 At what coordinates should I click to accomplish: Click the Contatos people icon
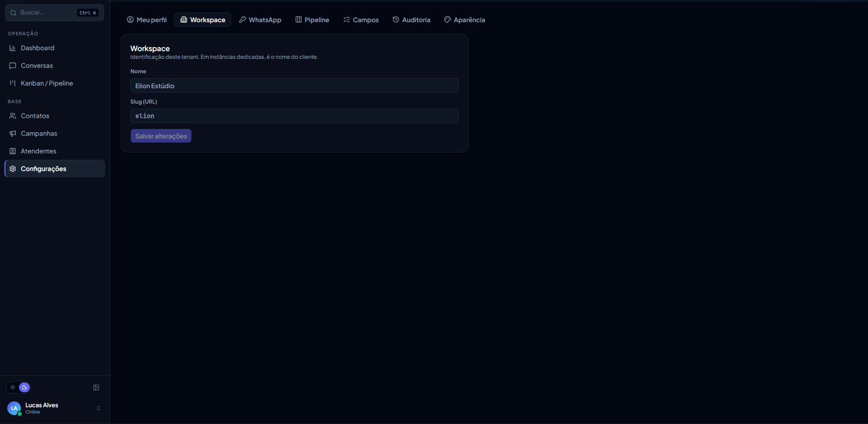pos(13,116)
